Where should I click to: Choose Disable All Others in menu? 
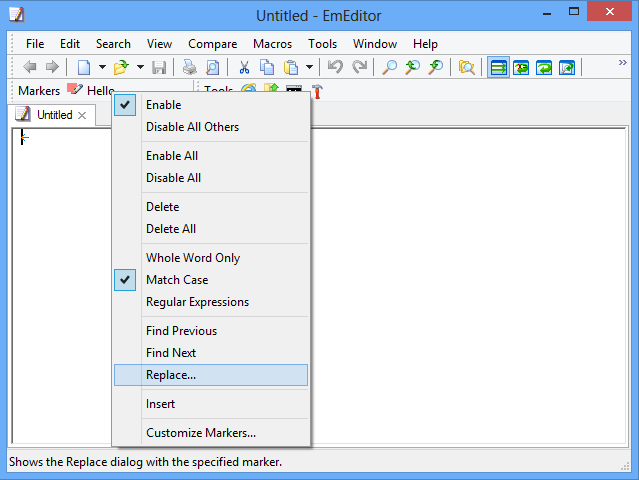pyautogui.click(x=211, y=127)
